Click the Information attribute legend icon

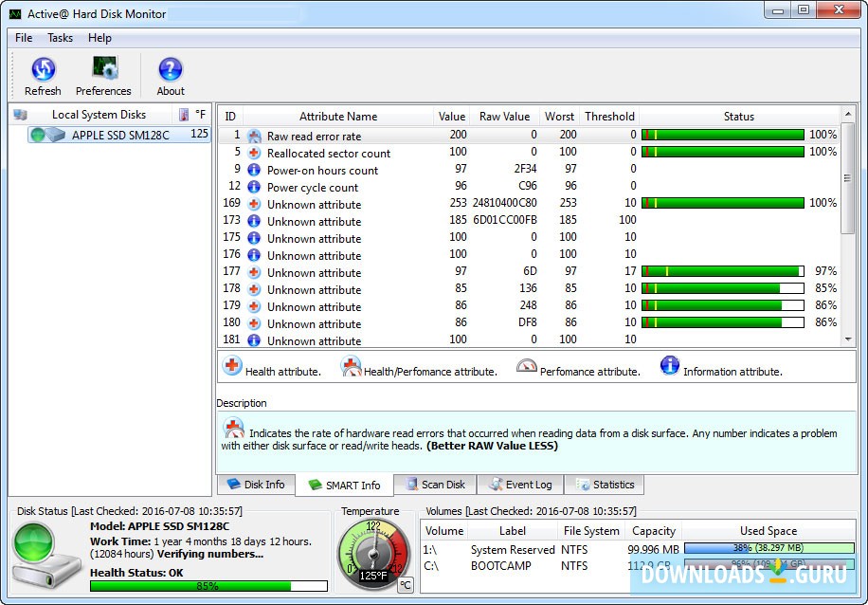click(x=670, y=366)
